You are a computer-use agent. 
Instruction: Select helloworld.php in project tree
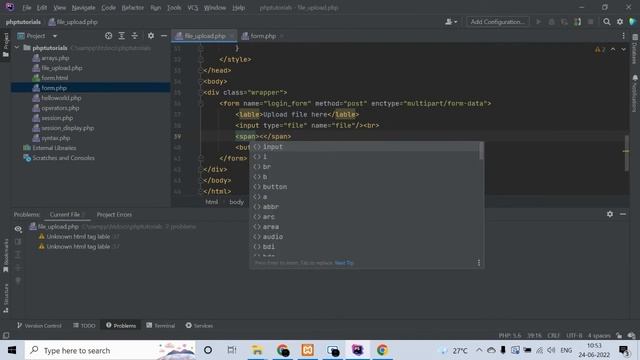[x=61, y=98]
